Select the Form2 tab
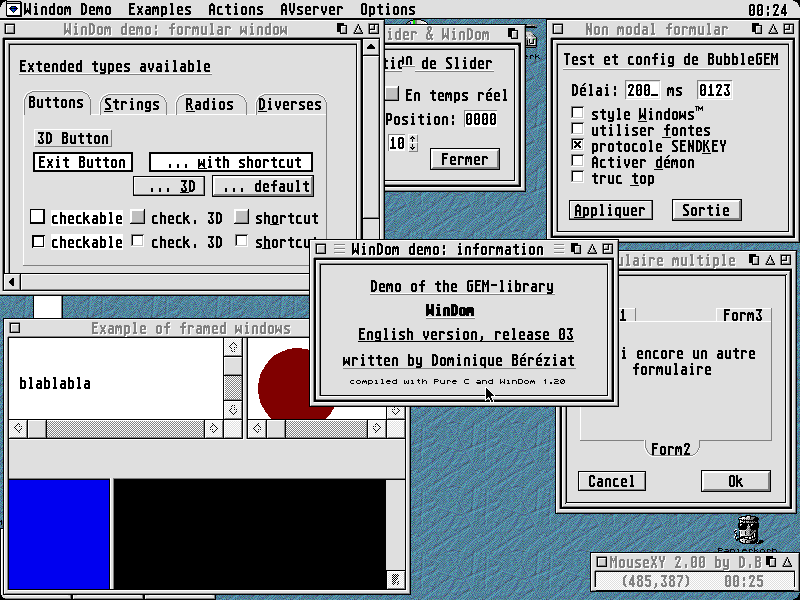This screenshot has width=800, height=600. tap(671, 449)
